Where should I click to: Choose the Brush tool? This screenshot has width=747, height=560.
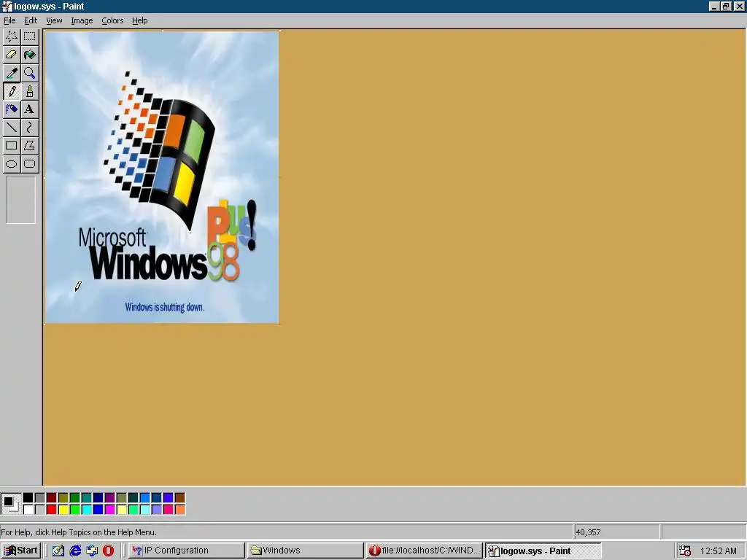29,91
